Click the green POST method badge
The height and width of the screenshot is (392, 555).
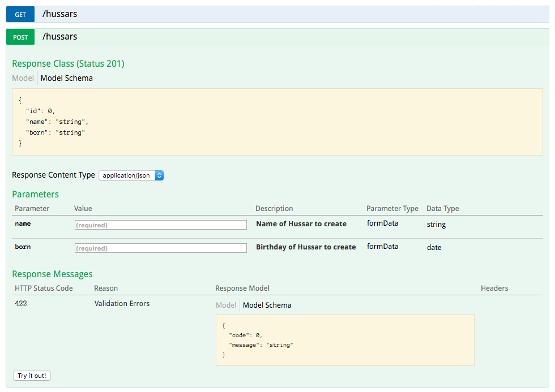(20, 36)
